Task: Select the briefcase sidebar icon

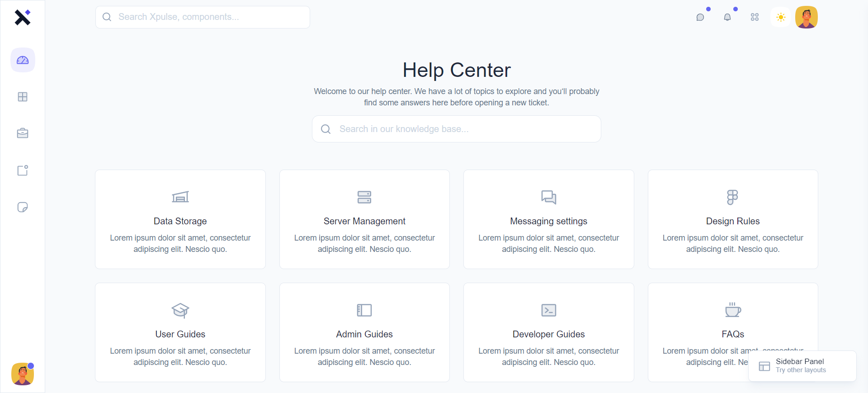Action: (x=23, y=133)
